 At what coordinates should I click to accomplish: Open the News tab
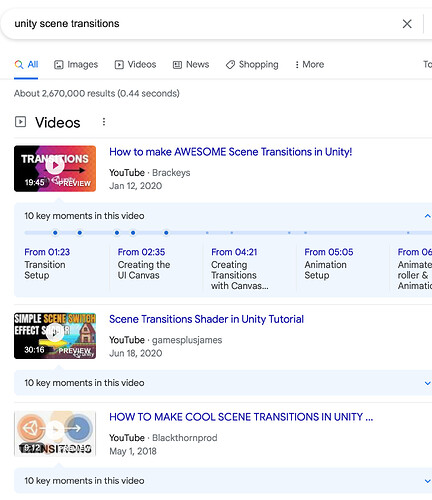coord(191,64)
